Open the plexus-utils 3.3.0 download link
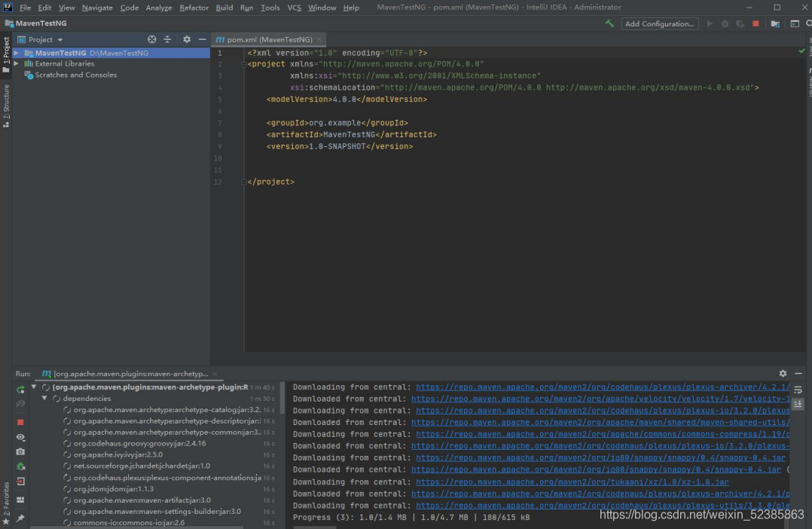 [x=603, y=506]
